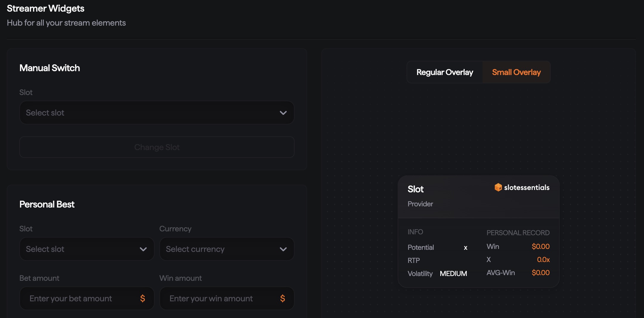This screenshot has width=644, height=318.
Task: Expand the Personal Best 'Select slot' dropdown
Action: point(80,249)
